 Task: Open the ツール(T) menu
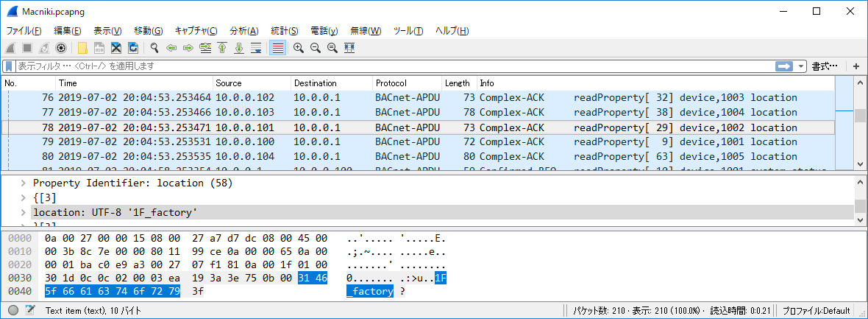tap(408, 30)
